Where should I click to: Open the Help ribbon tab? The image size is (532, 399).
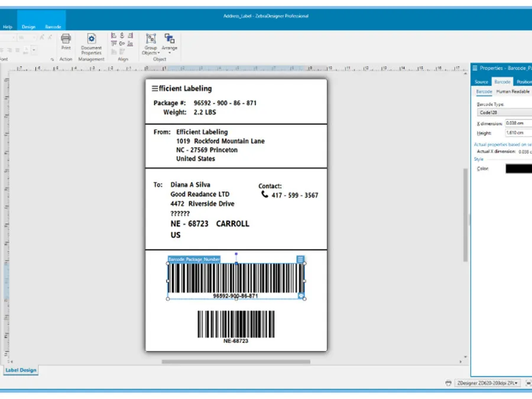8,27
